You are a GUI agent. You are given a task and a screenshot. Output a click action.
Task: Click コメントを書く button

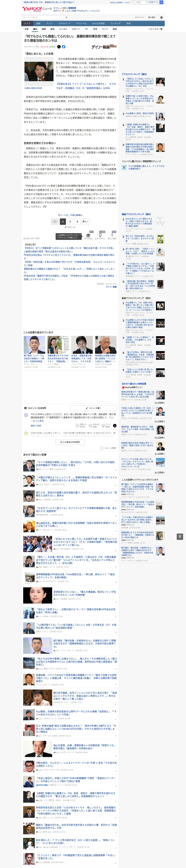pos(93,408)
